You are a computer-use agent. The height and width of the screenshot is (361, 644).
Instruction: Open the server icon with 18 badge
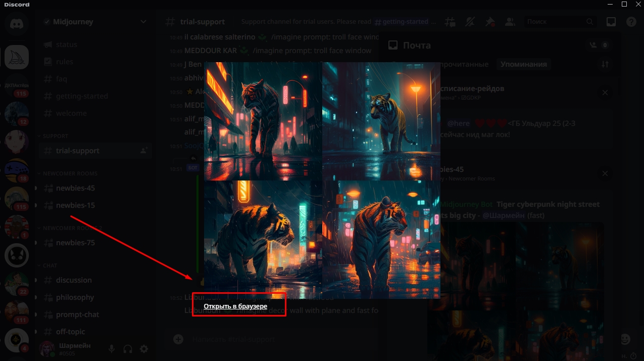(x=17, y=170)
